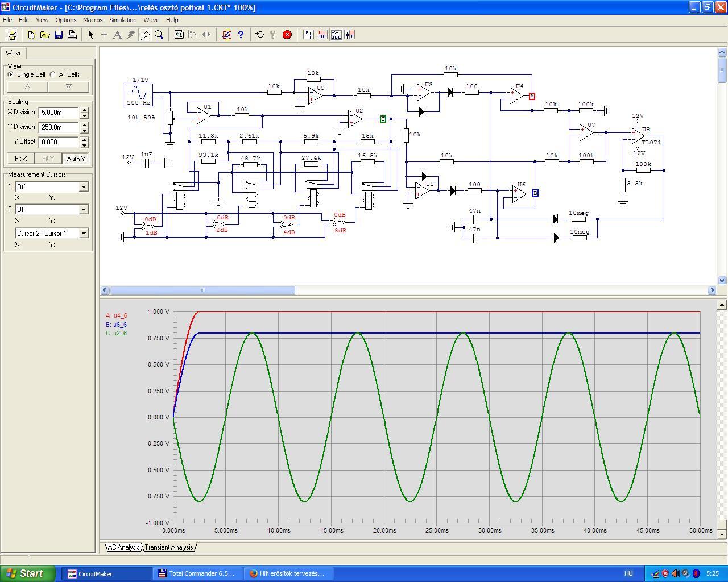Screen dimensions: 728x582
Task: Save the circuit
Action: click(59, 35)
